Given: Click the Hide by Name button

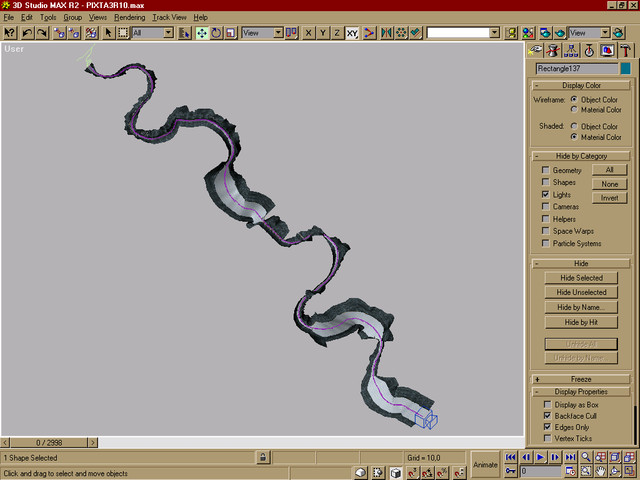Looking at the screenshot, I should (x=581, y=307).
